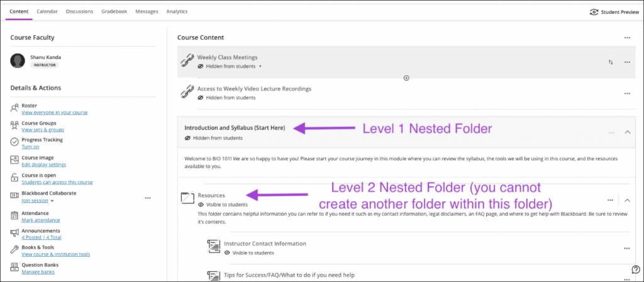Collapse the Resources folder
Viewport: 644px width, 282px height.
point(627,200)
